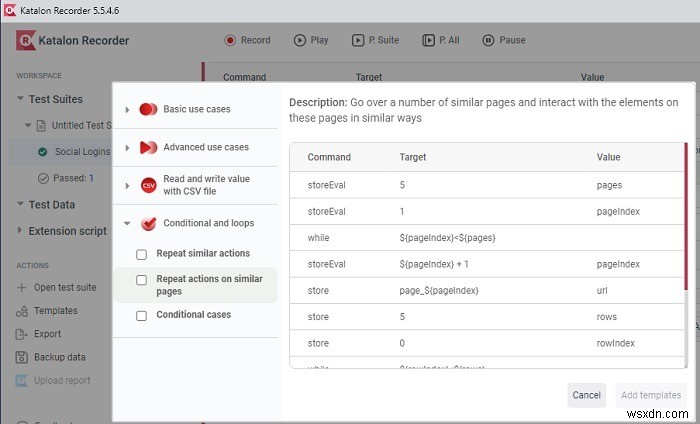Click the Add templates button
Viewport: 700px width, 424px height.
click(x=650, y=395)
